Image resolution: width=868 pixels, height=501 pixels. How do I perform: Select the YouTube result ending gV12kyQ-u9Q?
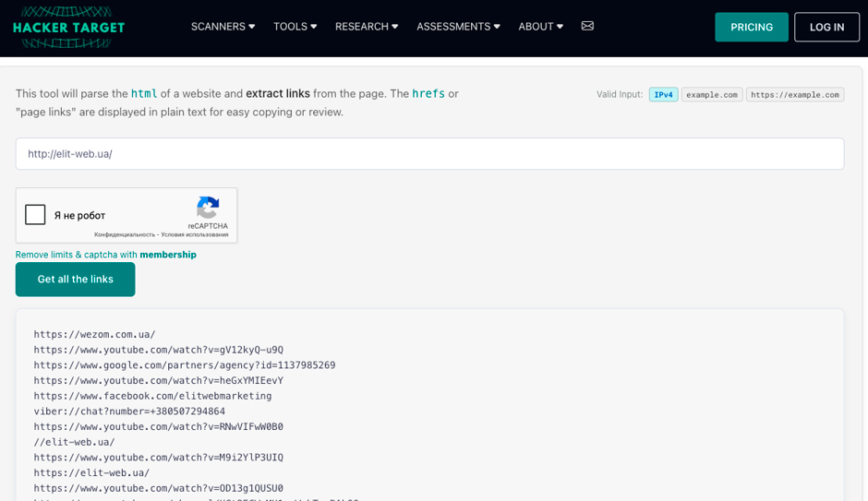pos(158,350)
